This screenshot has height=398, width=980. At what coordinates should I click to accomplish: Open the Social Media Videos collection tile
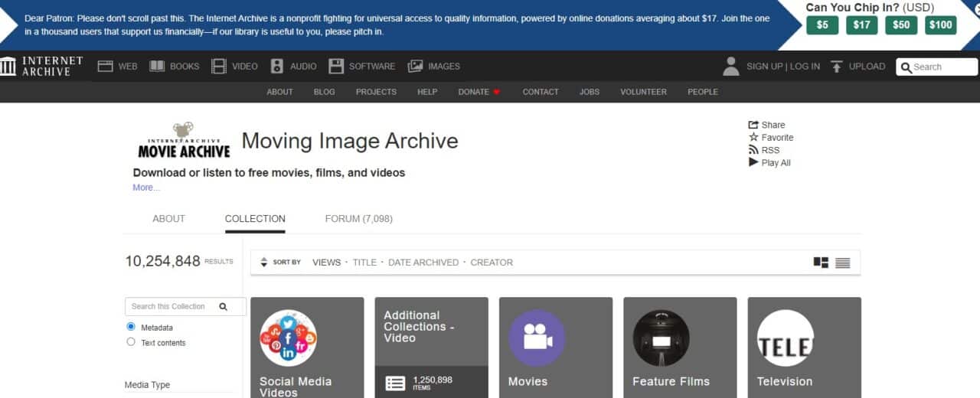click(x=307, y=347)
